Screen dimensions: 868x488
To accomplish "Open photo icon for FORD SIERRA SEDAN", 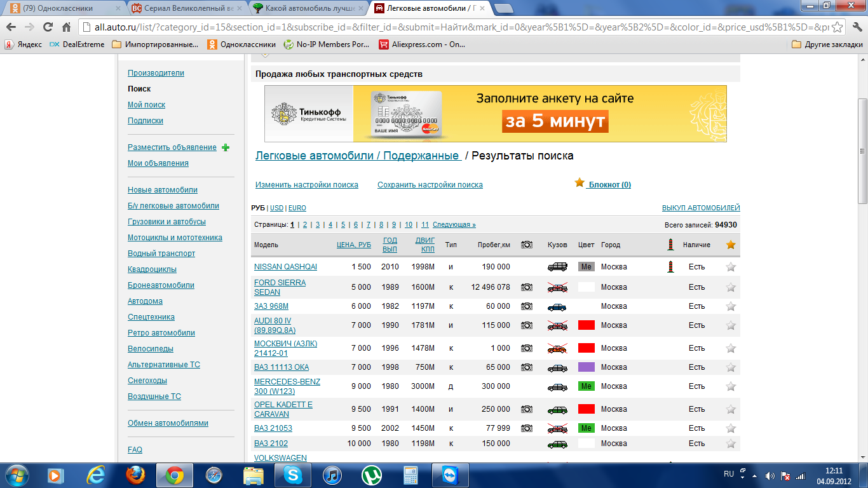I will [527, 287].
